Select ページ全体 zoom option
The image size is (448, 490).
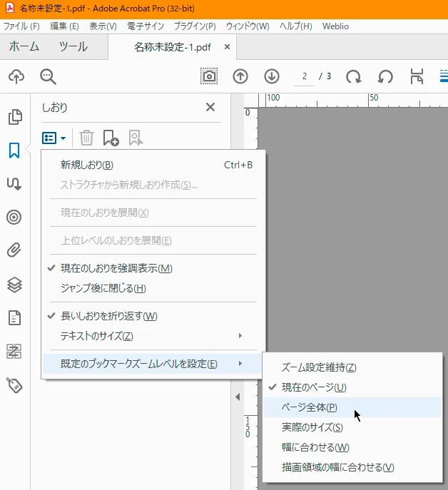(352, 407)
